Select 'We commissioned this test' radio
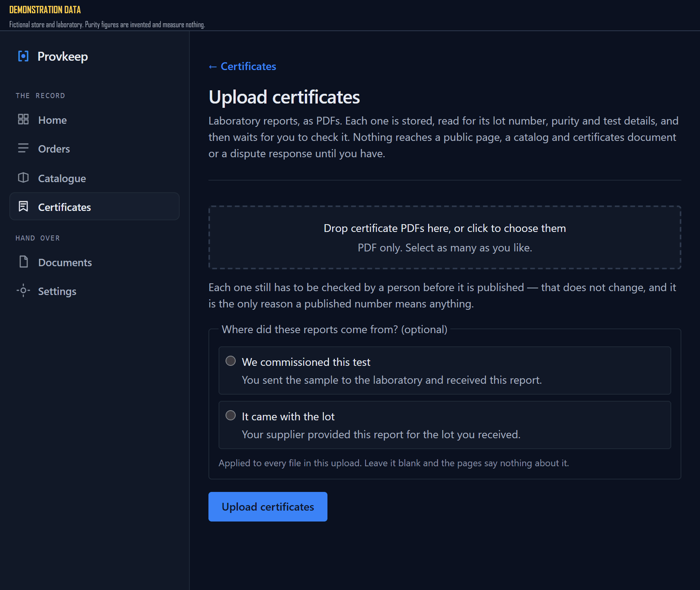The width and height of the screenshot is (700, 590). coord(231,361)
